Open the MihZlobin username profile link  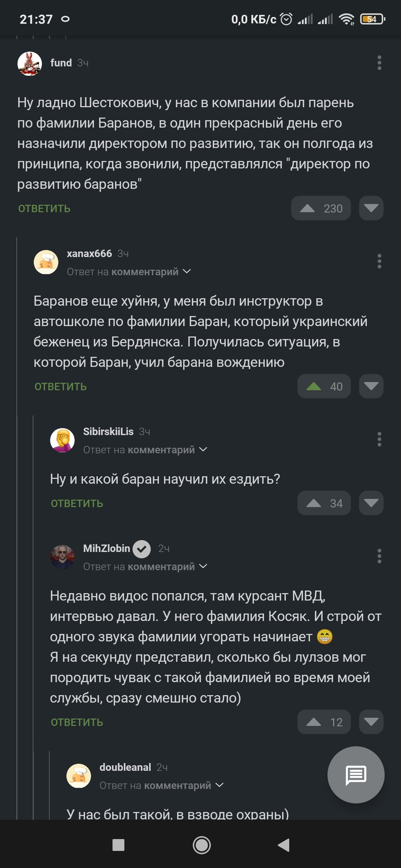point(107,549)
